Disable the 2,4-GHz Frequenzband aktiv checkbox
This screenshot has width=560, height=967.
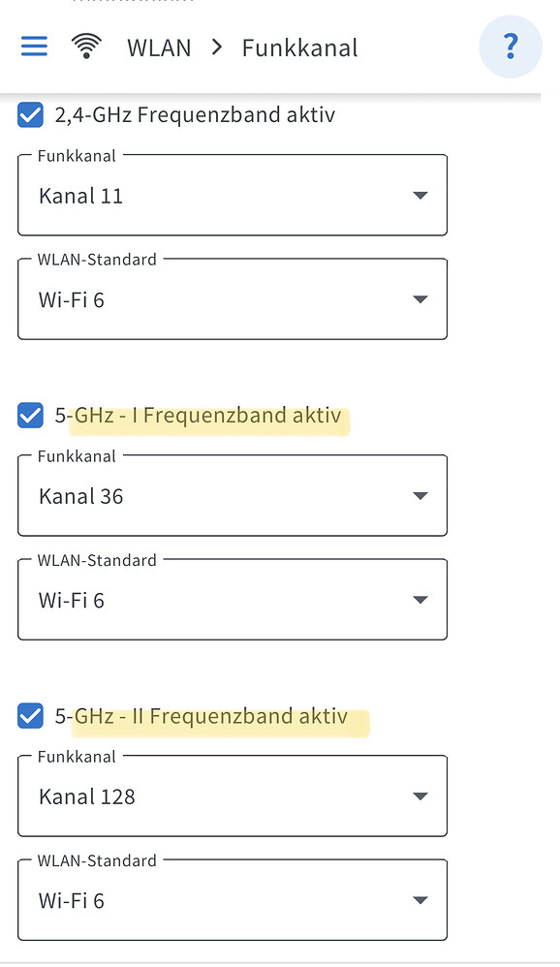pos(30,114)
